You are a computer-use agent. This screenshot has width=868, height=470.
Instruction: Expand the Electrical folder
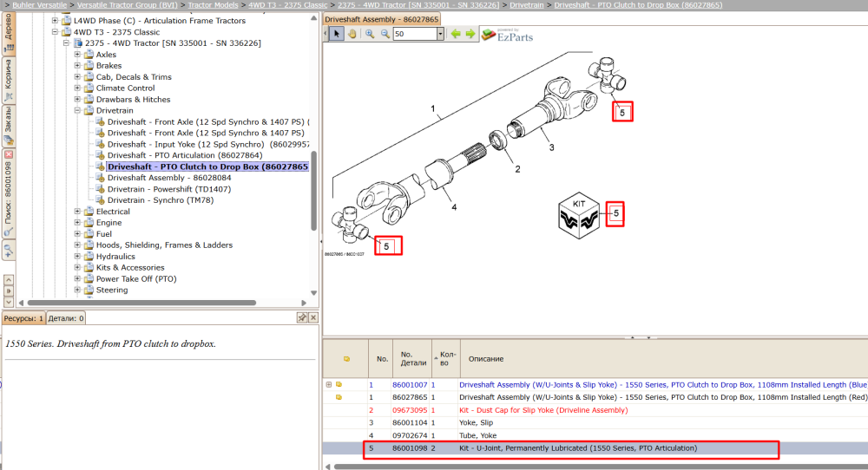77,212
